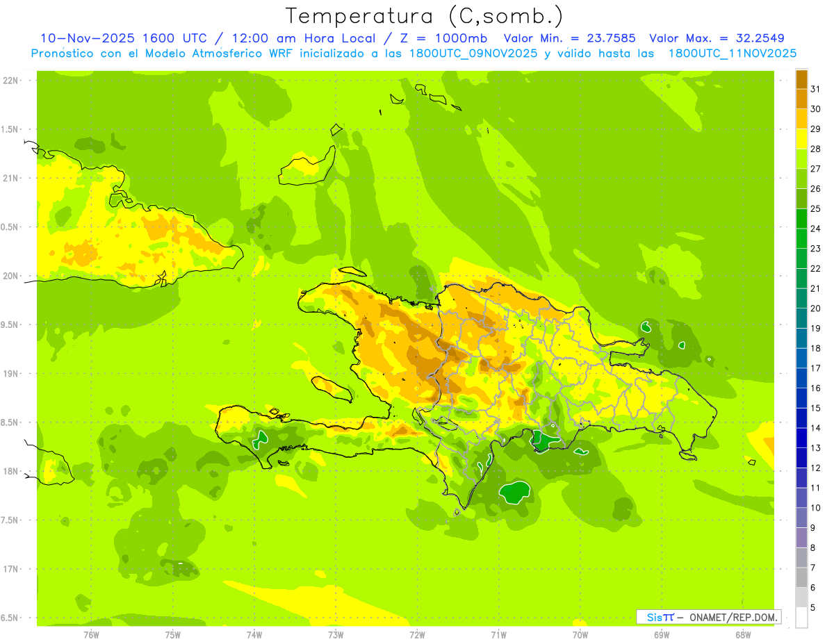Click the 21N latitude axis label
This screenshot has height=644, width=834.
[11, 179]
